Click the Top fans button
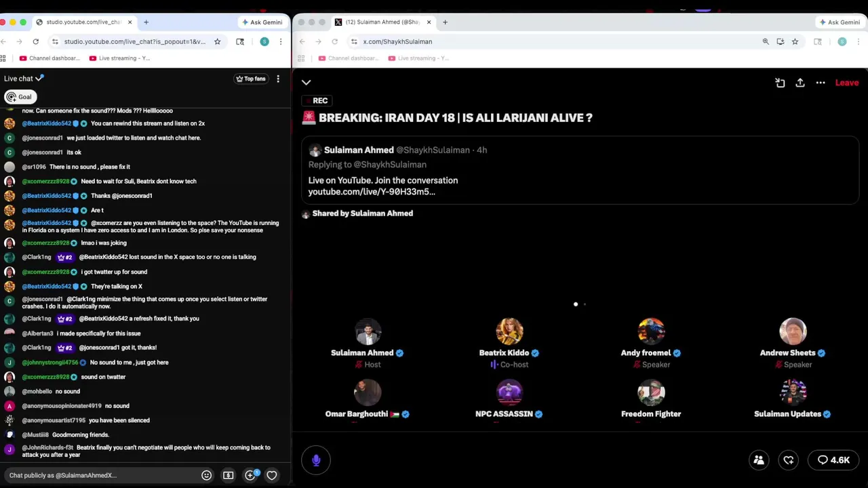868x488 pixels. [250, 79]
